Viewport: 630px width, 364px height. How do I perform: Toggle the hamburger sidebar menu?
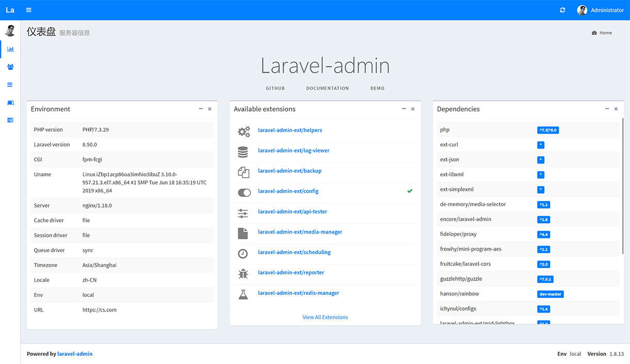pos(29,10)
